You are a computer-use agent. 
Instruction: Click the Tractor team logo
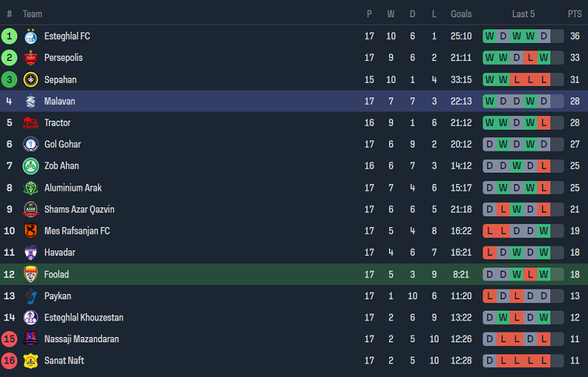coord(30,123)
